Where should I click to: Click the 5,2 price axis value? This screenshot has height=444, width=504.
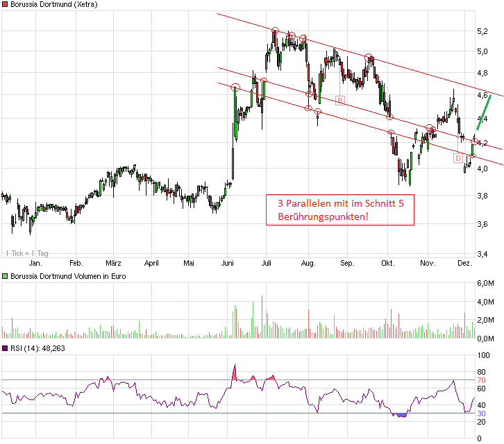coord(482,31)
